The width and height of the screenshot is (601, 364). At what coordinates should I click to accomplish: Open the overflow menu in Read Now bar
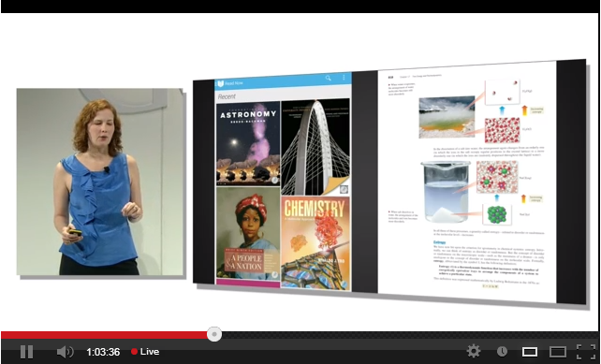pyautogui.click(x=344, y=78)
